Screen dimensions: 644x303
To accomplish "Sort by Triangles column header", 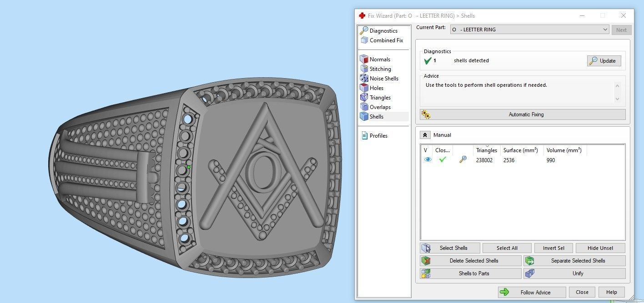I will click(487, 150).
